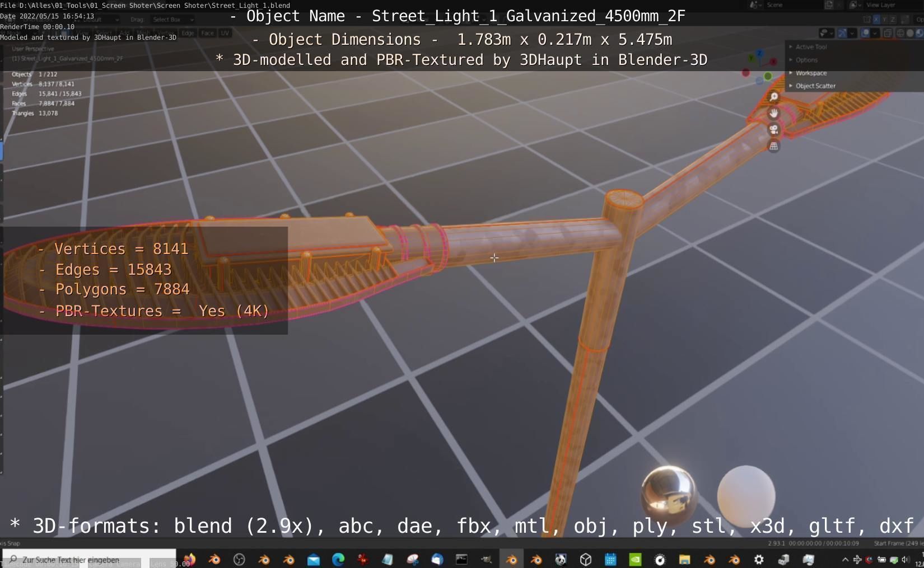924x568 pixels.
Task: Select solid viewport shading icon
Action: [910, 33]
